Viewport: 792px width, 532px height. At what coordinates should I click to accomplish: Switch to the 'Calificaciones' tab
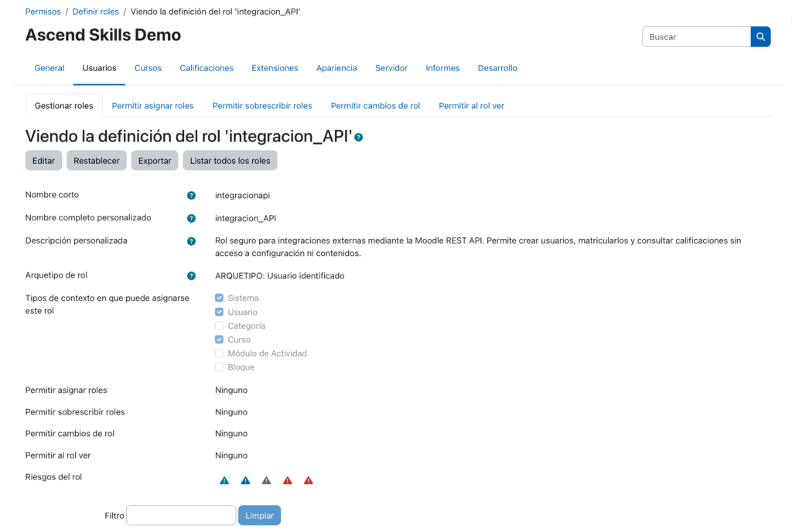pyautogui.click(x=207, y=68)
